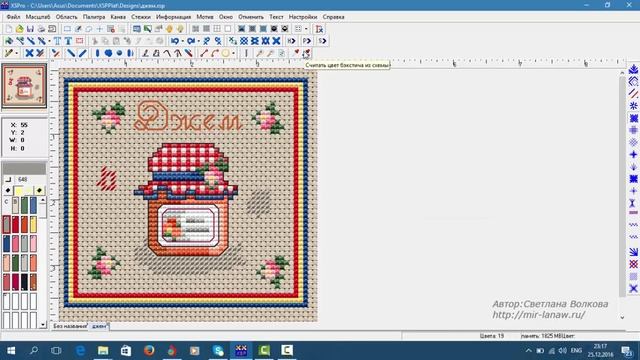Select the outlined Text tool
Image resolution: width=640 pixels, height=360 pixels.
[x=57, y=41]
